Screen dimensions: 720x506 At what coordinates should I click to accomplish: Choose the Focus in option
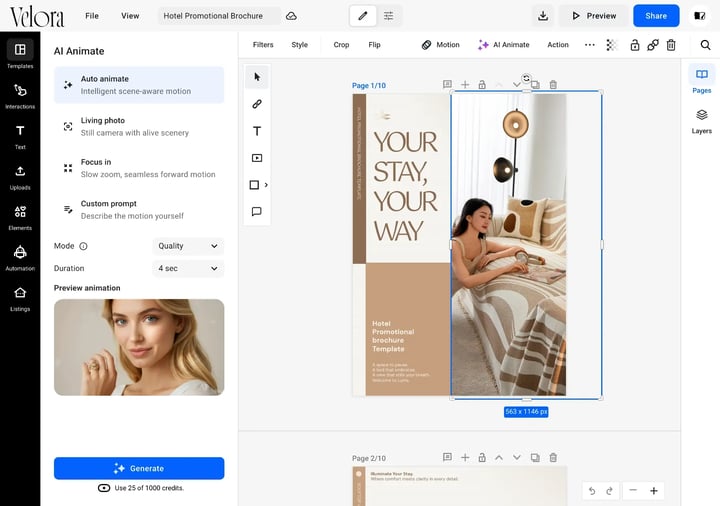pos(139,168)
